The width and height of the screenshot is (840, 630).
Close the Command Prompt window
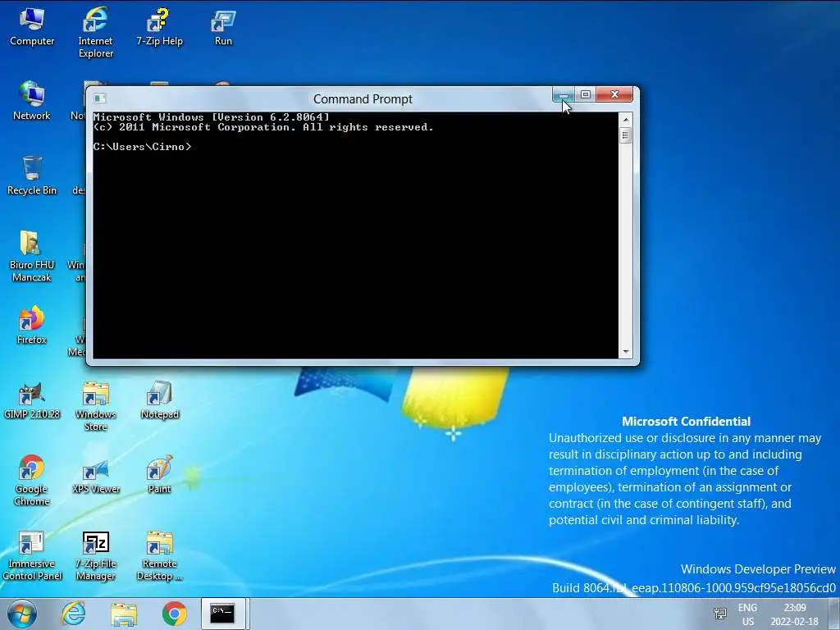click(x=614, y=94)
